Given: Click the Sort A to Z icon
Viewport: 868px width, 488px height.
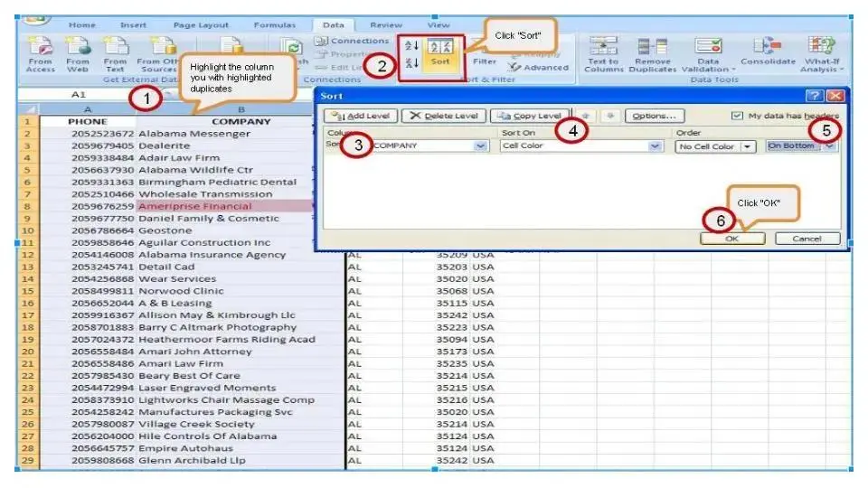Looking at the screenshot, I should [410, 45].
